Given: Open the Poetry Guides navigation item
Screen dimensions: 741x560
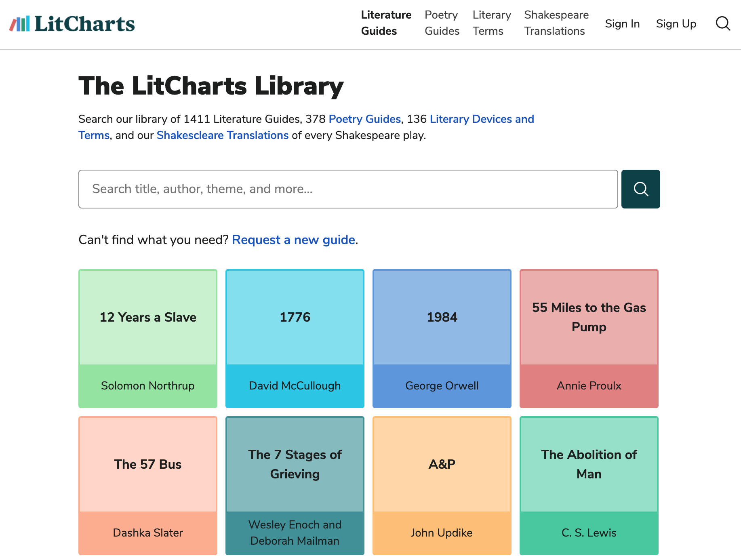Looking at the screenshot, I should point(442,23).
